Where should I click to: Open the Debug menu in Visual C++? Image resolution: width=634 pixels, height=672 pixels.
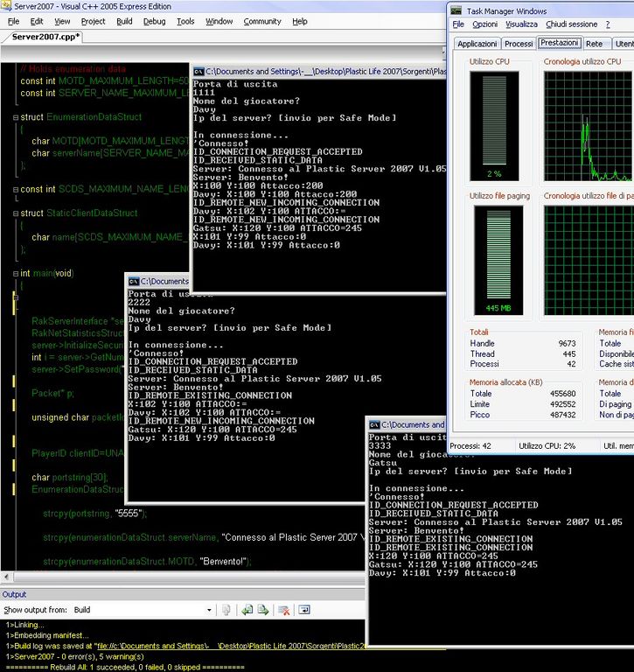click(154, 21)
